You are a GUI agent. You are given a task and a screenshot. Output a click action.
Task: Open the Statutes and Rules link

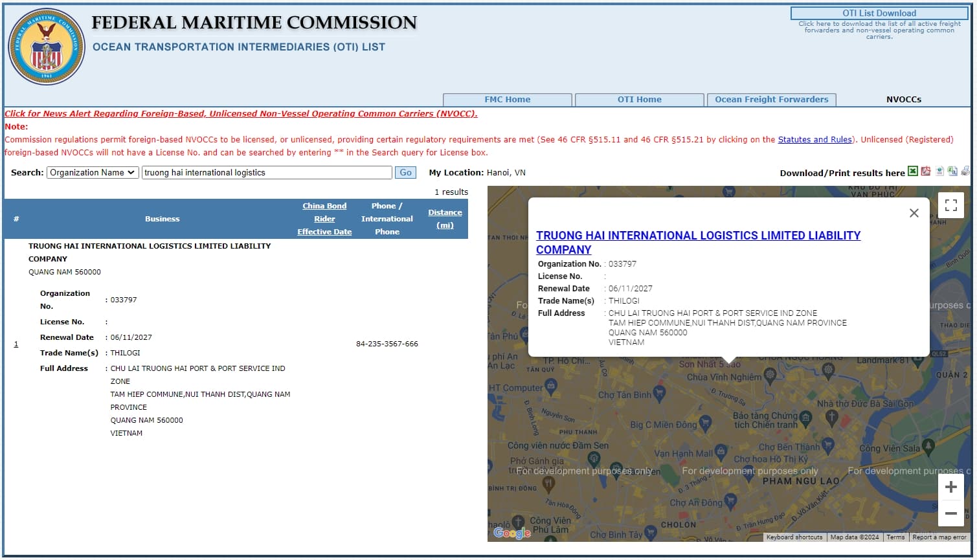(814, 140)
